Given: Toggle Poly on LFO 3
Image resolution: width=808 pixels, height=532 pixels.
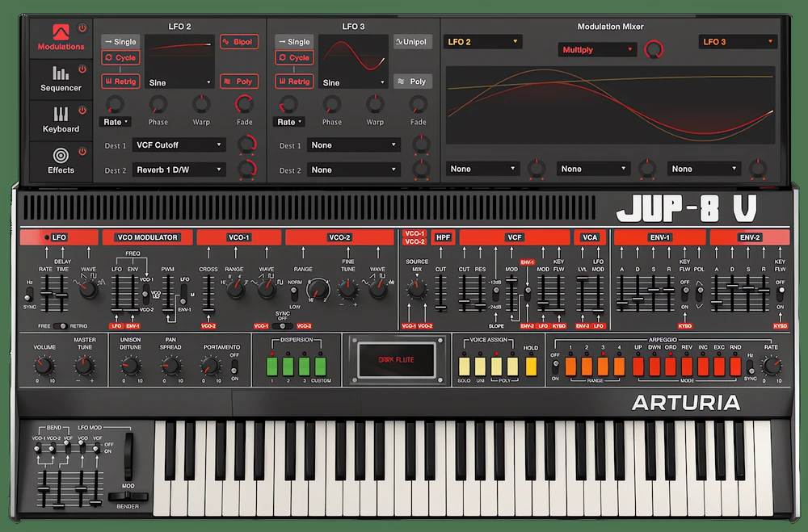Looking at the screenshot, I should (x=413, y=82).
